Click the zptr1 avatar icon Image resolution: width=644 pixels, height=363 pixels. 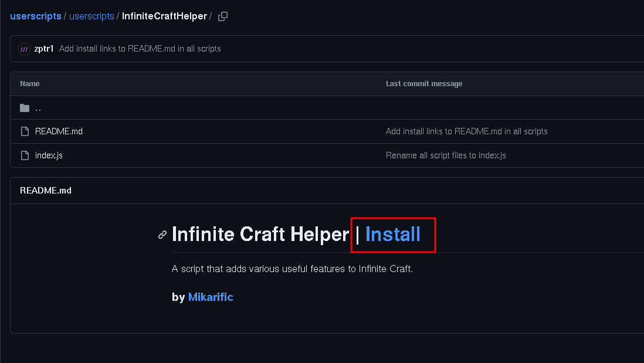click(24, 49)
